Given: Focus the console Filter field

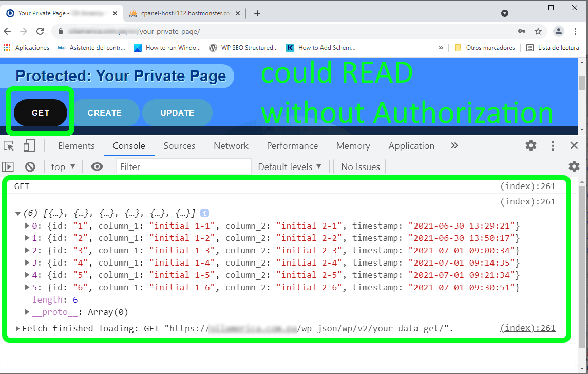Looking at the screenshot, I should 184,166.
